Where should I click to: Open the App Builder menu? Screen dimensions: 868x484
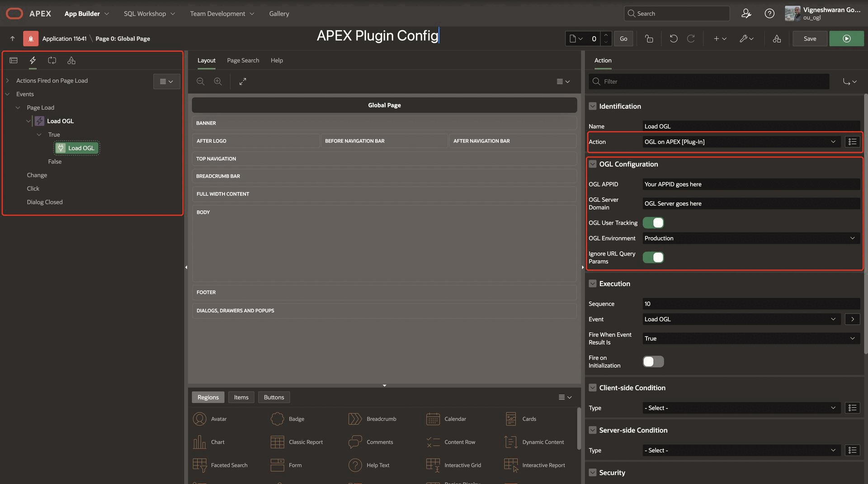point(87,14)
